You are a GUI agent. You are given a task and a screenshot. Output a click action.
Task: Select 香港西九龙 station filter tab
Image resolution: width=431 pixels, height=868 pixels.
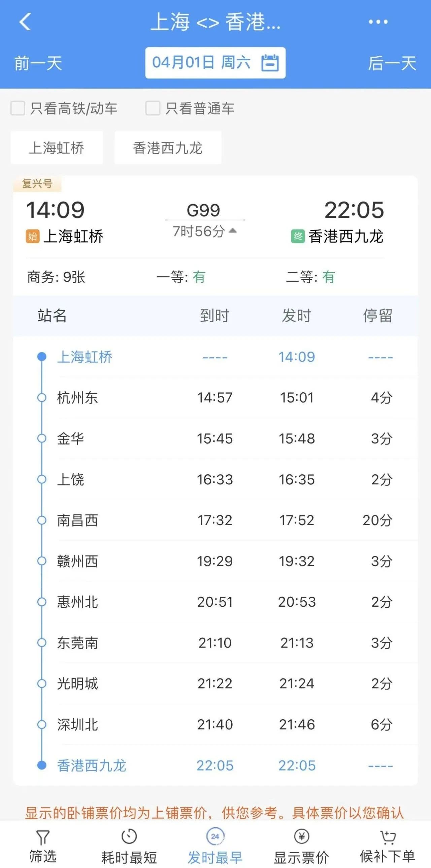click(168, 148)
